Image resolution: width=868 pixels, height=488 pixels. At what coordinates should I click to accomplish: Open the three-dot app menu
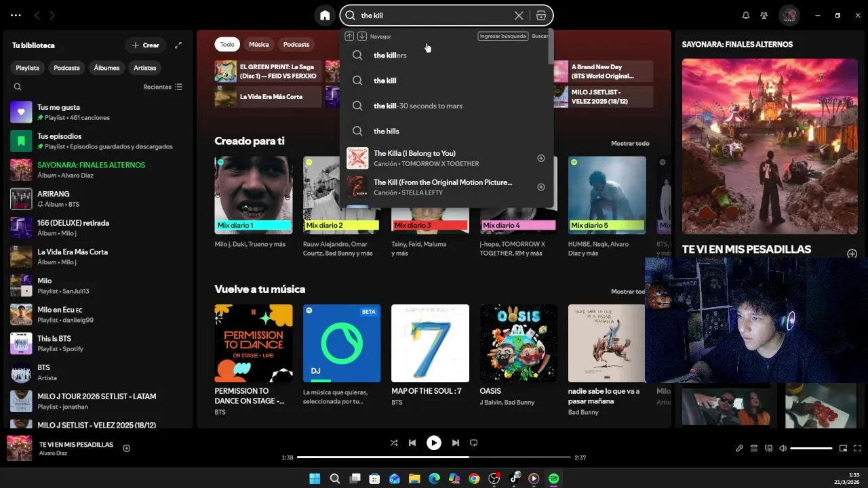point(16,15)
